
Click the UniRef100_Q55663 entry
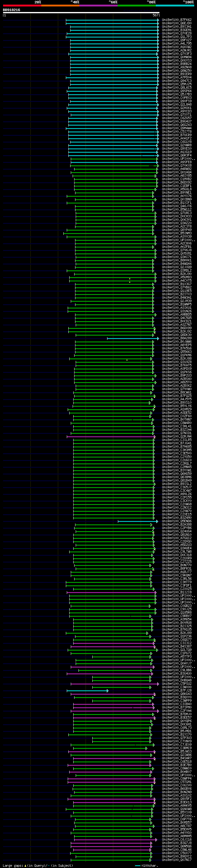[x=176, y=352]
